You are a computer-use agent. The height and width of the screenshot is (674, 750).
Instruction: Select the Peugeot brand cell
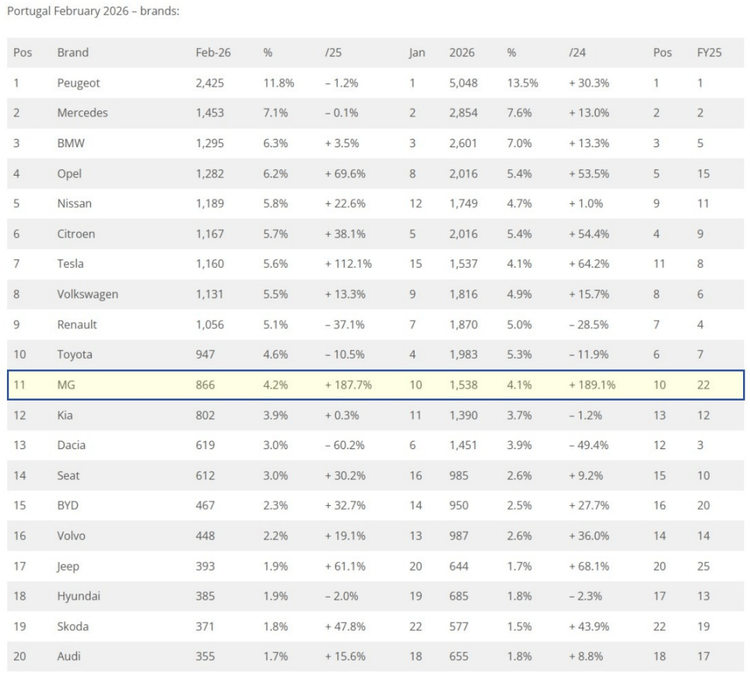point(79,82)
